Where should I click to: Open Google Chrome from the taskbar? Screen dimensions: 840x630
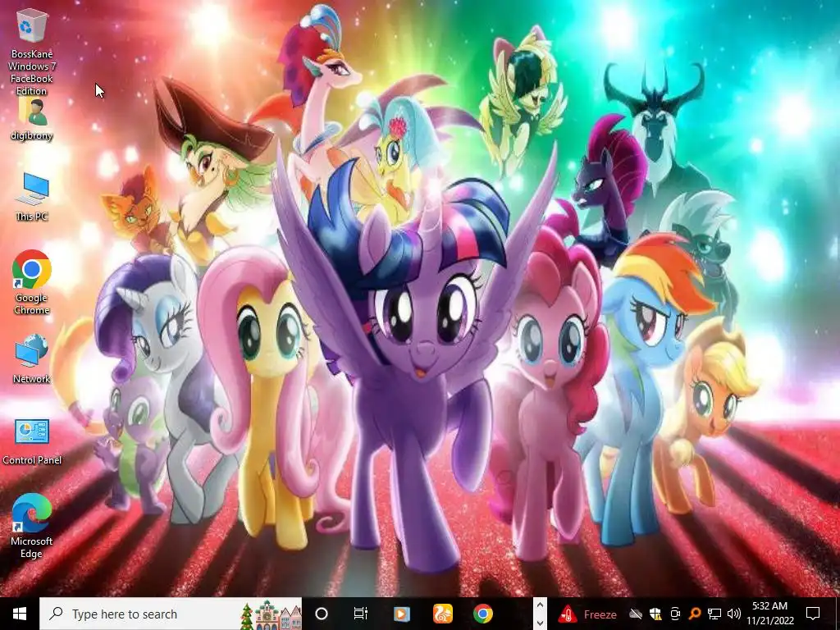[482, 614]
